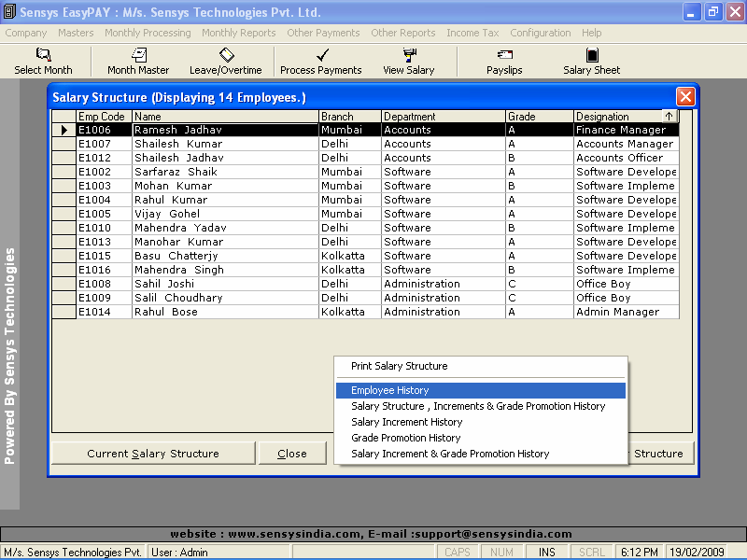
Task: Click Current Salary Structure button
Action: point(153,454)
